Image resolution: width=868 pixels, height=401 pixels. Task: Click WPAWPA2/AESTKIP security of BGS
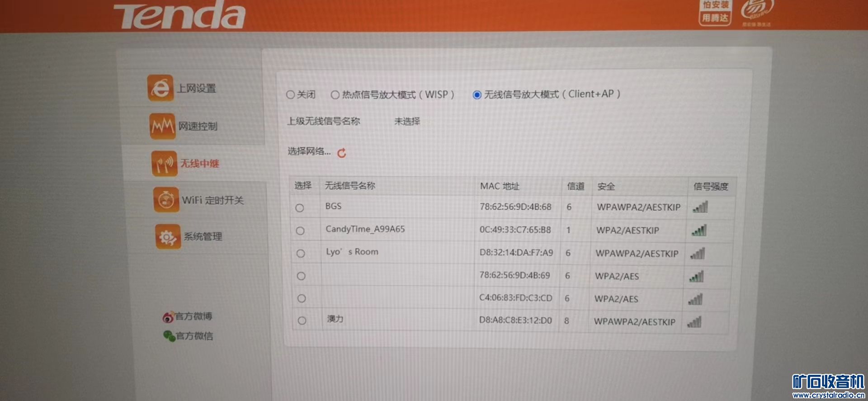(x=638, y=208)
